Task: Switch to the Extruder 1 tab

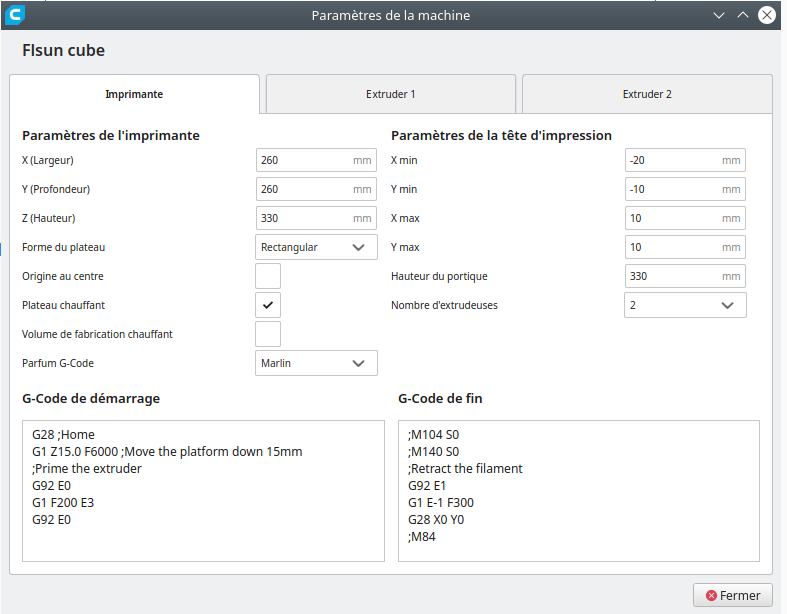Action: click(x=391, y=94)
